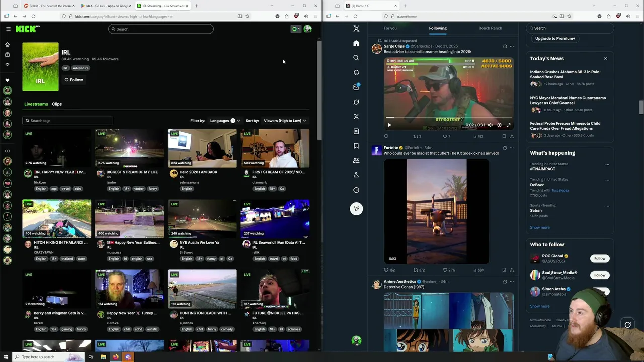Screen dimensions: 644x362
Task: Repost the Sarge Clips post
Action: tap(416, 136)
